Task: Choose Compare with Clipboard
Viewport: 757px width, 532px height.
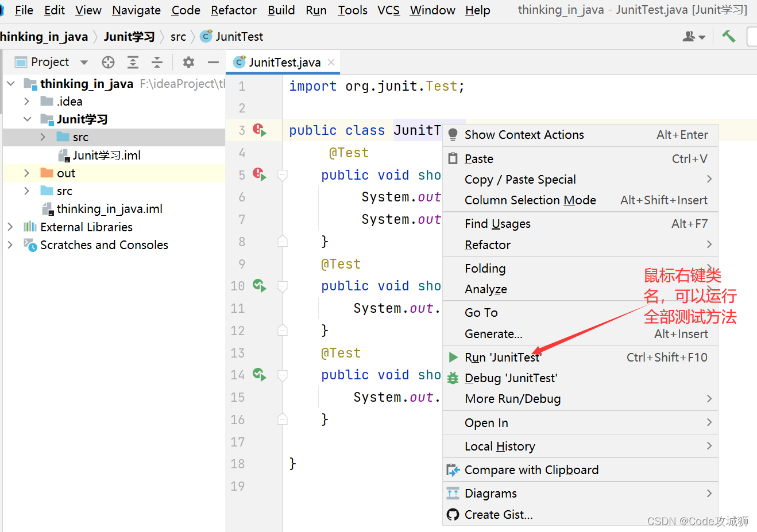Action: pyautogui.click(x=580, y=470)
